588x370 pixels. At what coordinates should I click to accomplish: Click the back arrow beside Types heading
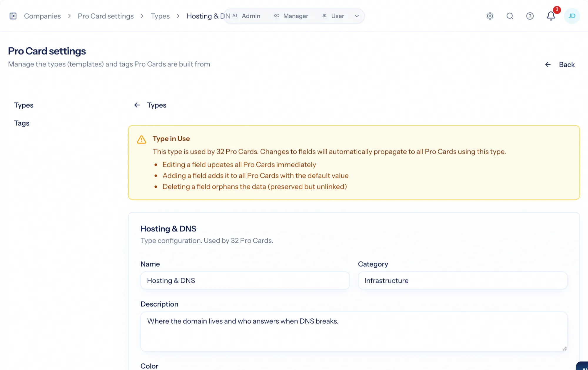point(137,105)
